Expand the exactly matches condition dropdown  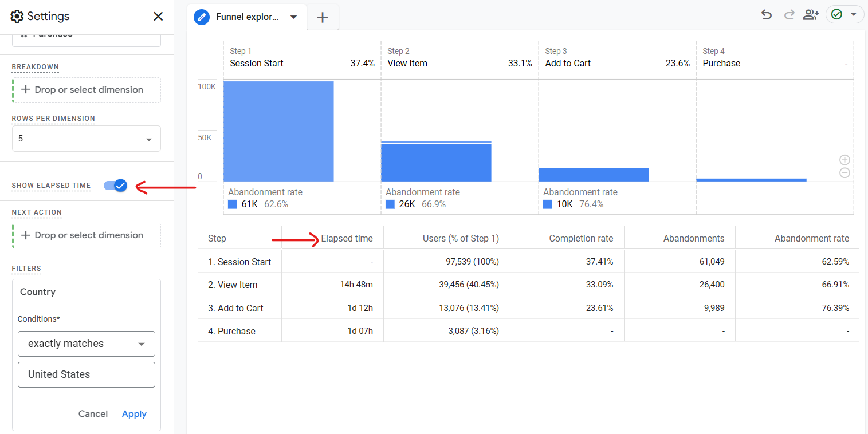[x=86, y=344]
